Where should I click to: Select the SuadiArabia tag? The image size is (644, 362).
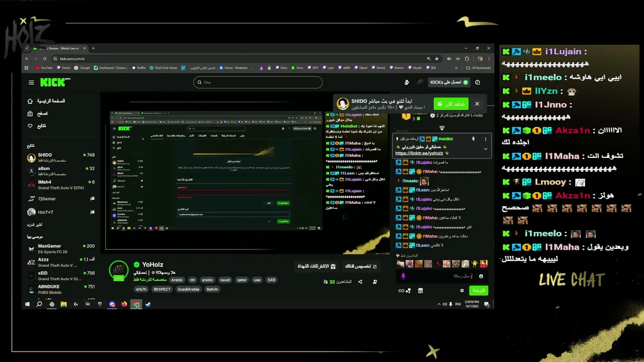(x=189, y=289)
